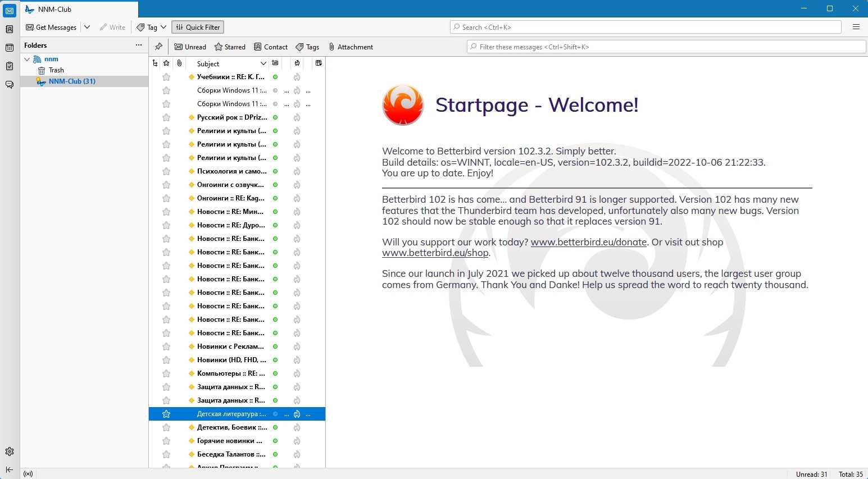Open the Chat space icon

pos(10,85)
